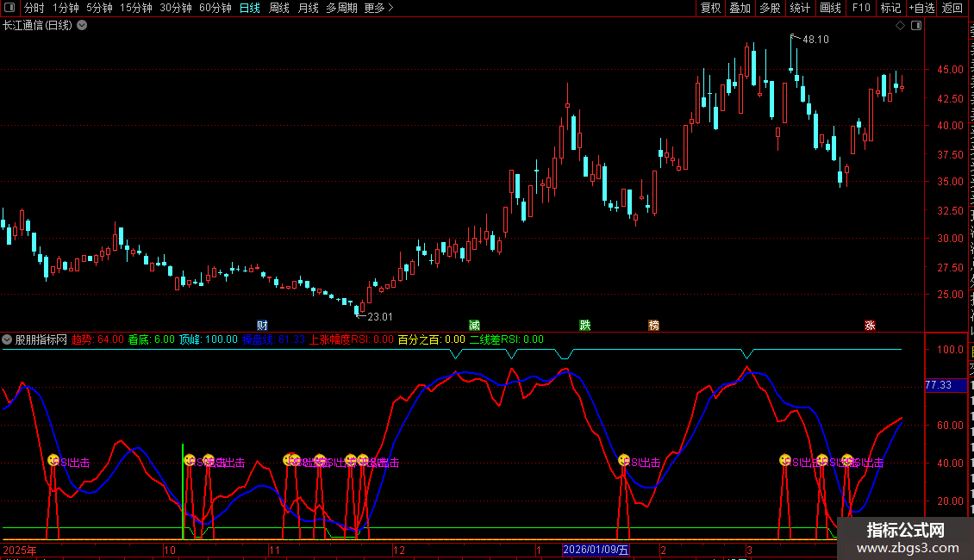Image resolution: width=974 pixels, height=560 pixels.
Task: Switch to 15分钟 period
Action: 136,8
